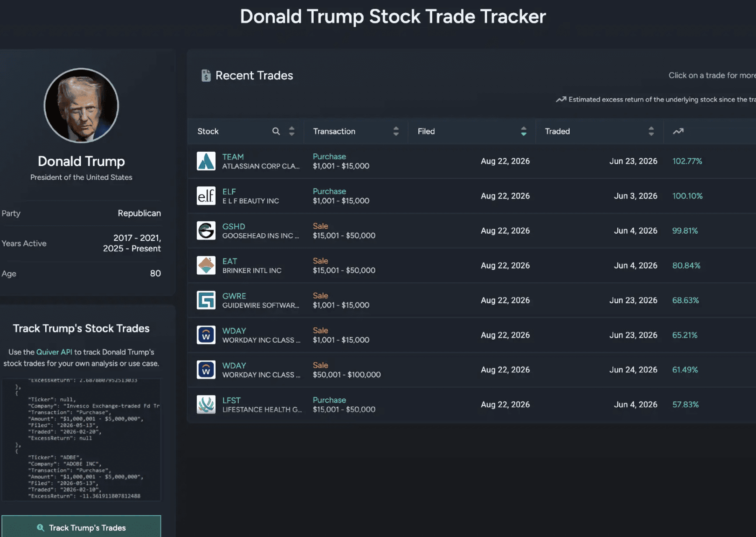Viewport: 756px width, 537px height.
Task: Click the ATLASSIAN CORP company name
Action: [261, 166]
